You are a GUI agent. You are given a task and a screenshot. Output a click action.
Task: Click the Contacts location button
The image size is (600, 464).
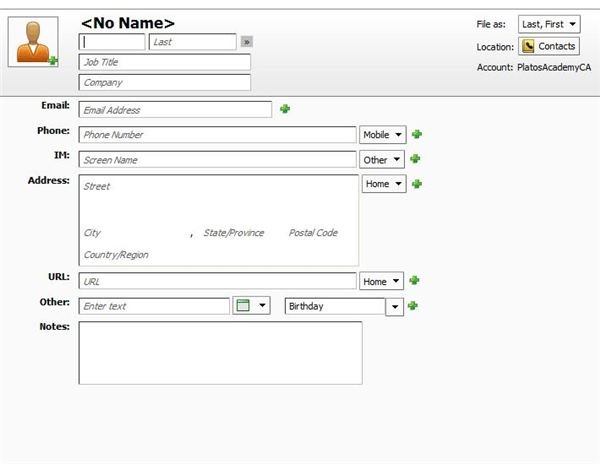[549, 46]
